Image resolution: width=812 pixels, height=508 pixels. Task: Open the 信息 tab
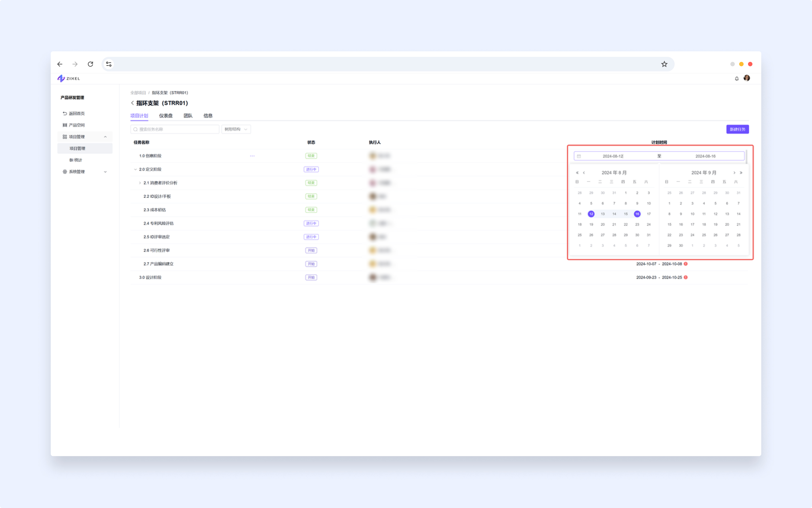[x=208, y=116]
